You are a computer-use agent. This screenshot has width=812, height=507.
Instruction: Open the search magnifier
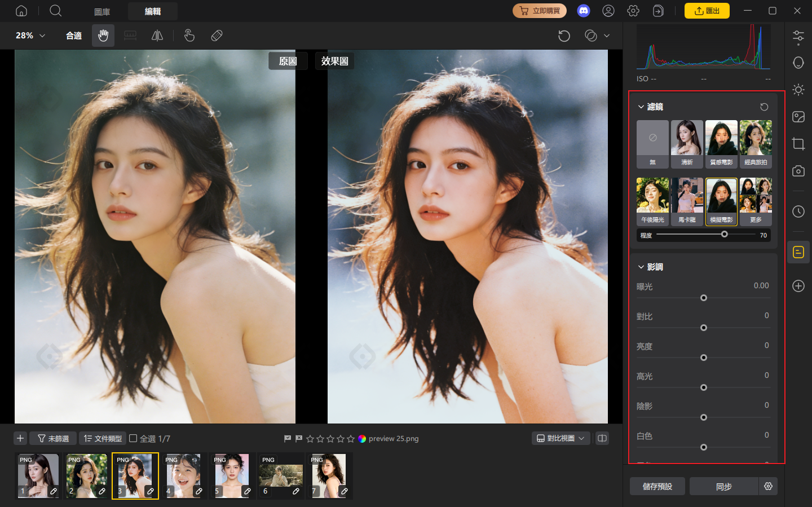point(55,11)
